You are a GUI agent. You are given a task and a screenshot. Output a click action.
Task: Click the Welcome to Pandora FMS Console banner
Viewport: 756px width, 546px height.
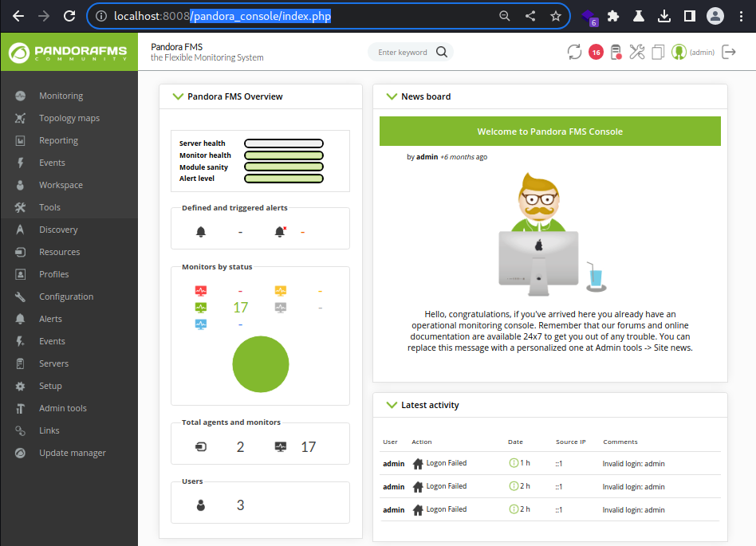(x=550, y=131)
